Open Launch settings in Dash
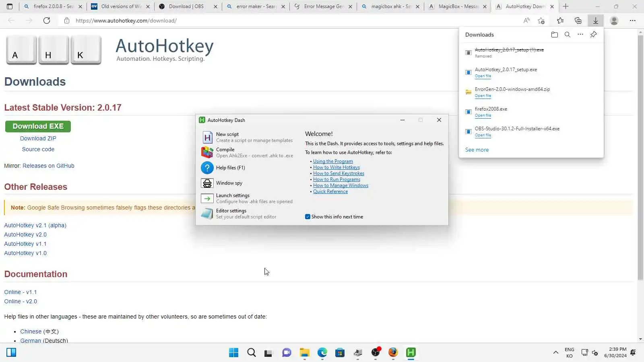This screenshot has height=362, width=644. coord(247,198)
